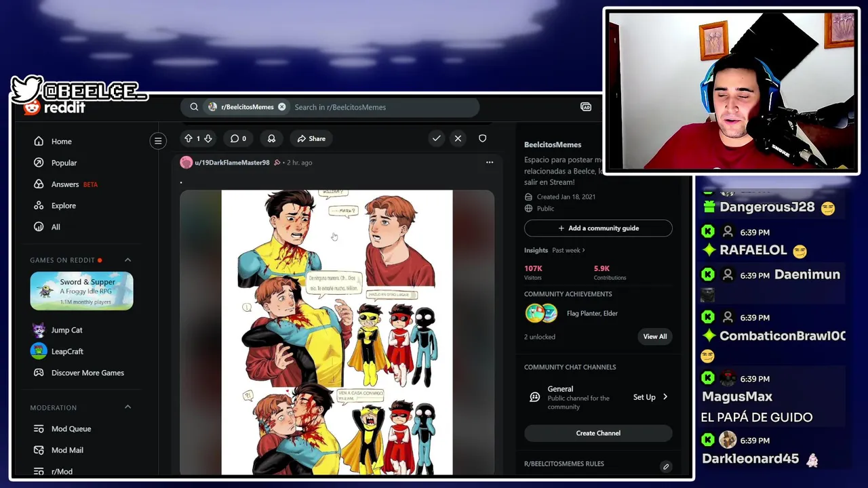
Task: Open the post comments (0)
Action: tap(238, 138)
